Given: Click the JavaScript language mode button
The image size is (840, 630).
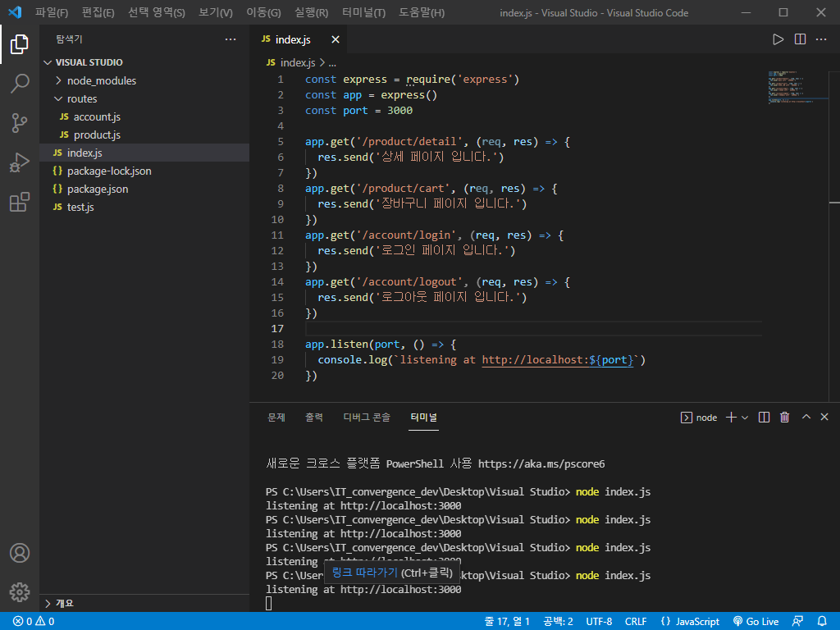Looking at the screenshot, I should [690, 622].
